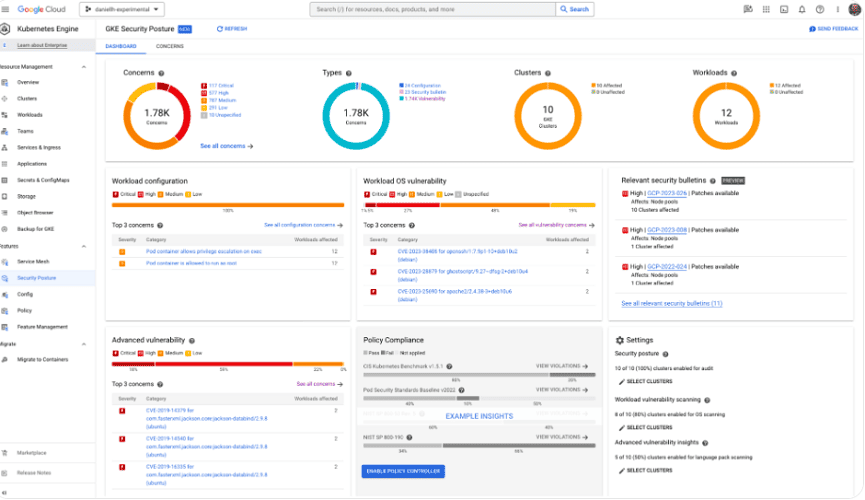The height and width of the screenshot is (500, 865).
Task: View violations for Pod Security Standards Baseline
Action: click(562, 390)
